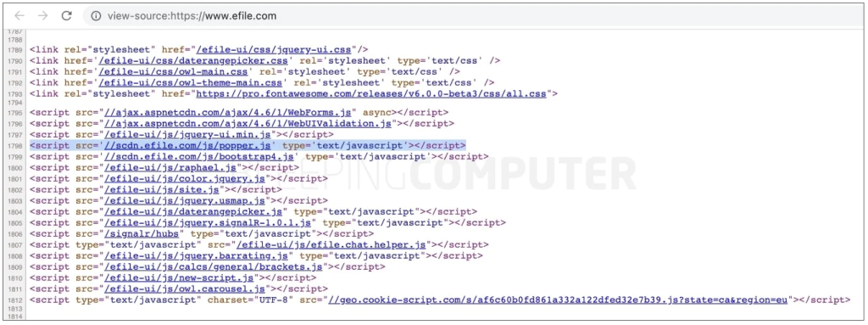Open the calcs/general/brackets.js link
This screenshot has width=868, height=325.
point(214,266)
